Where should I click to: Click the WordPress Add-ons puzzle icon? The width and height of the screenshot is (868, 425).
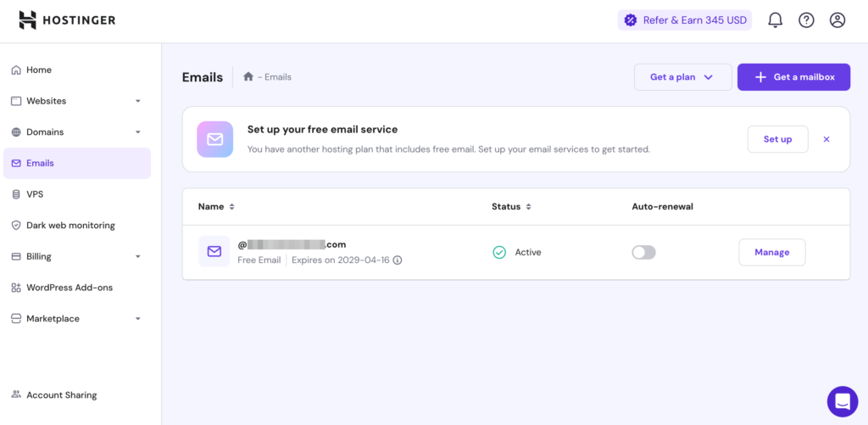pyautogui.click(x=16, y=288)
